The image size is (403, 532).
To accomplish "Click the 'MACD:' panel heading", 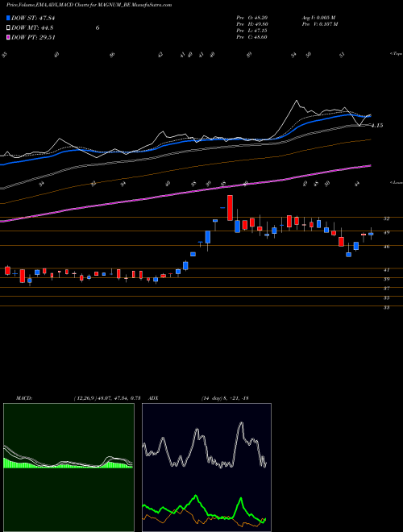I will tap(23, 398).
